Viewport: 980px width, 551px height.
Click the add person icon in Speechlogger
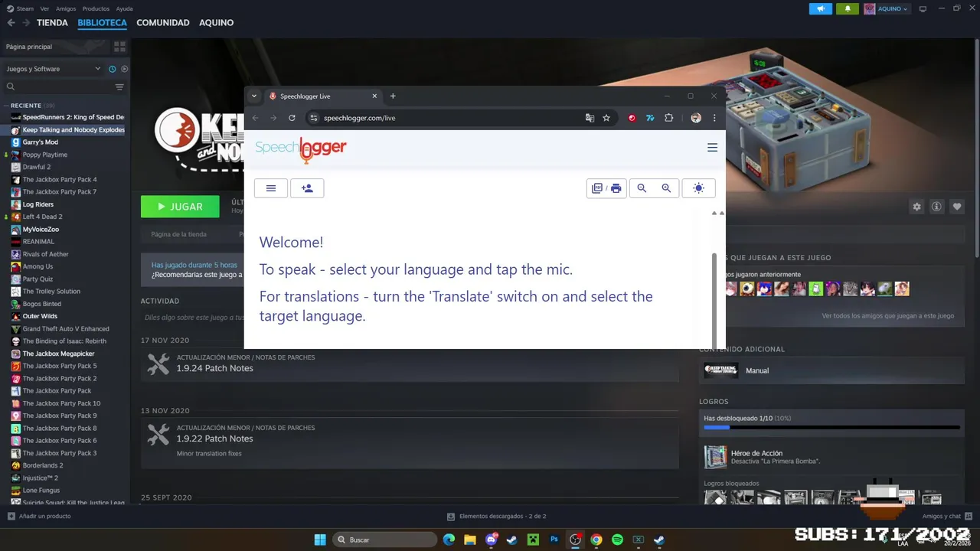click(307, 188)
